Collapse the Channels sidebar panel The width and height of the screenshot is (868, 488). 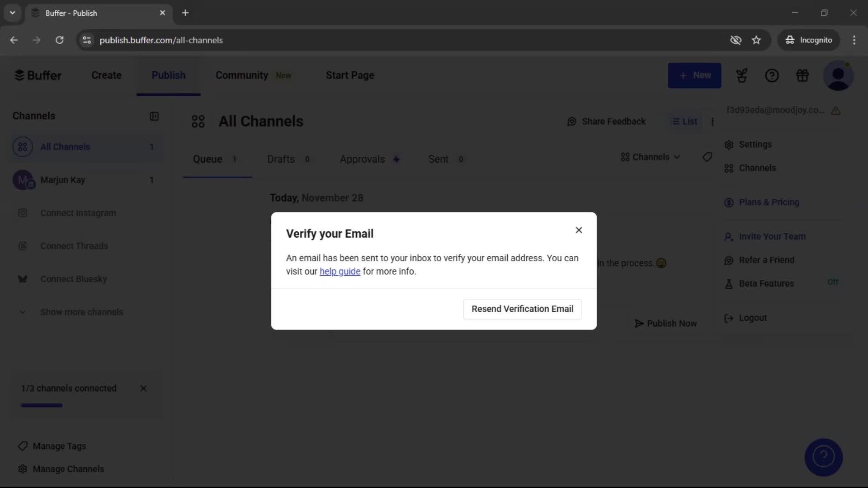tap(154, 116)
